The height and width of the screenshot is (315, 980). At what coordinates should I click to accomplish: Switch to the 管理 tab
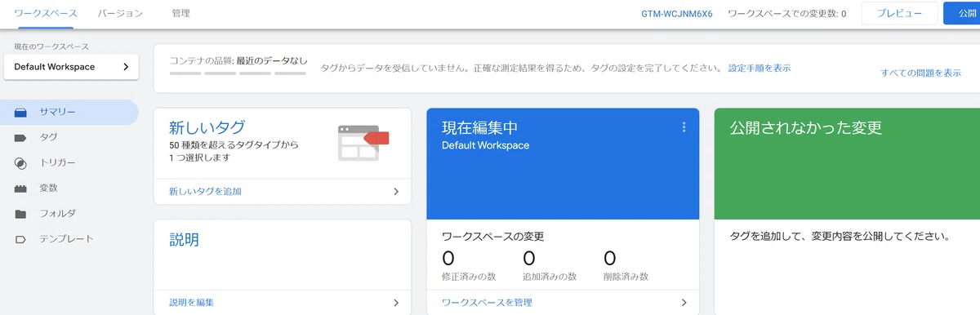pyautogui.click(x=181, y=13)
